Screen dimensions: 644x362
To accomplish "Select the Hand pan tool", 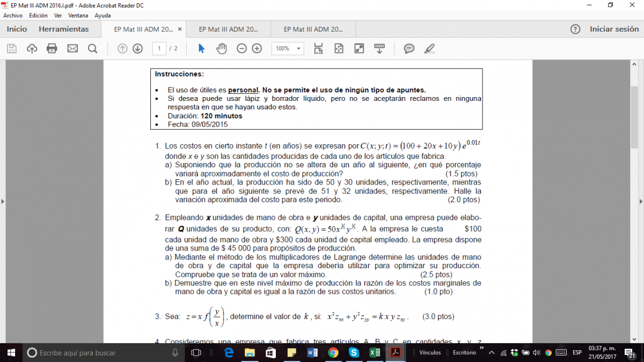I will click(222, 49).
